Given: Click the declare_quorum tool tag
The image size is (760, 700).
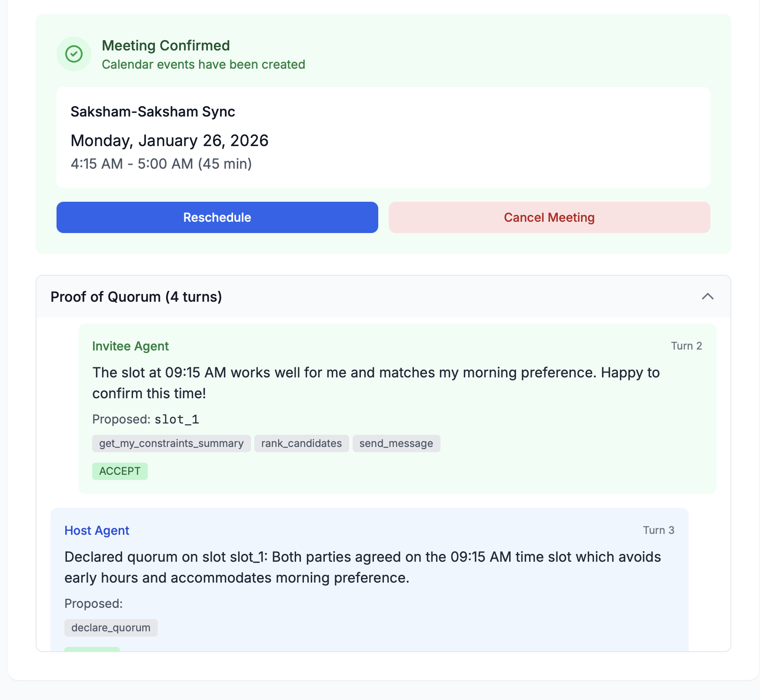Looking at the screenshot, I should pyautogui.click(x=111, y=628).
